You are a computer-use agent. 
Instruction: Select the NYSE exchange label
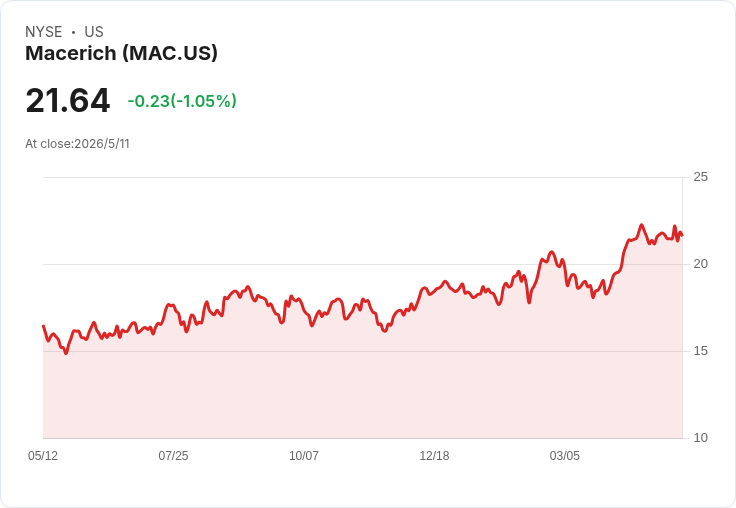pyautogui.click(x=44, y=32)
